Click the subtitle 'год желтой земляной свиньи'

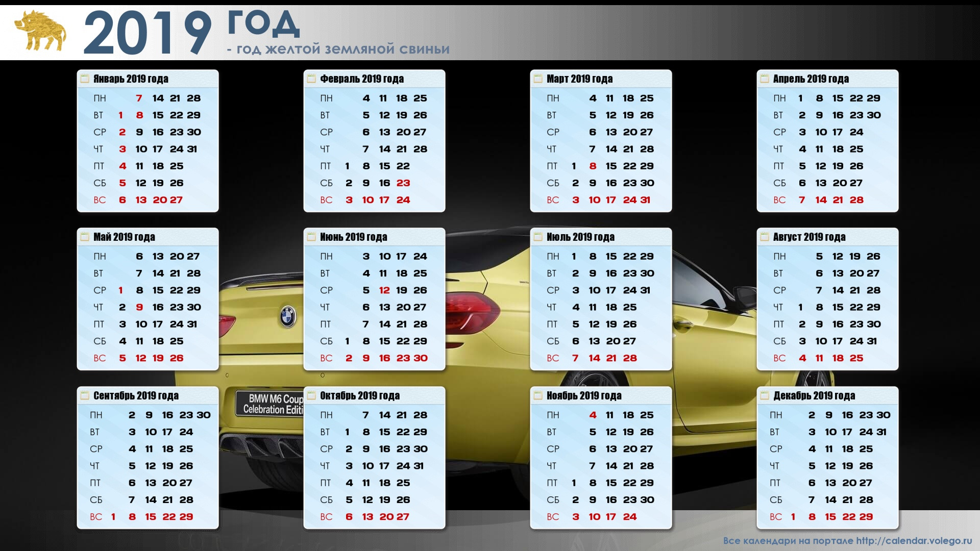[343, 49]
